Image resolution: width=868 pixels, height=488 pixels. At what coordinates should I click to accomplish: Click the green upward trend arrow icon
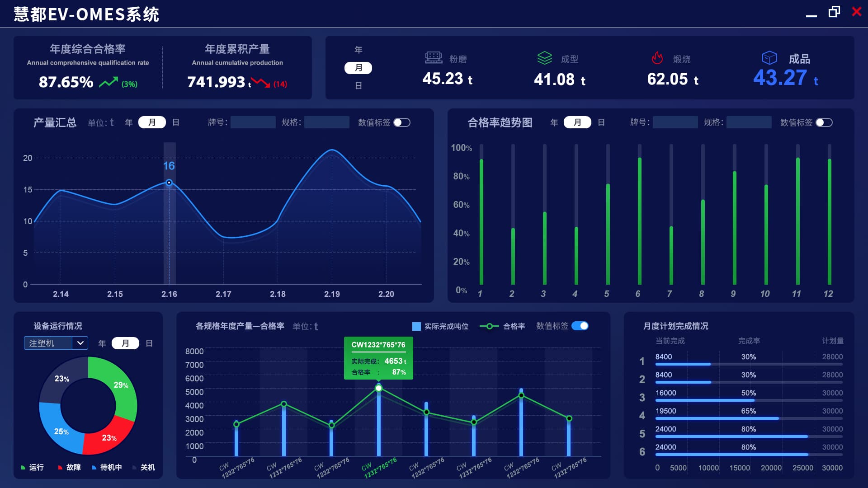tap(108, 83)
